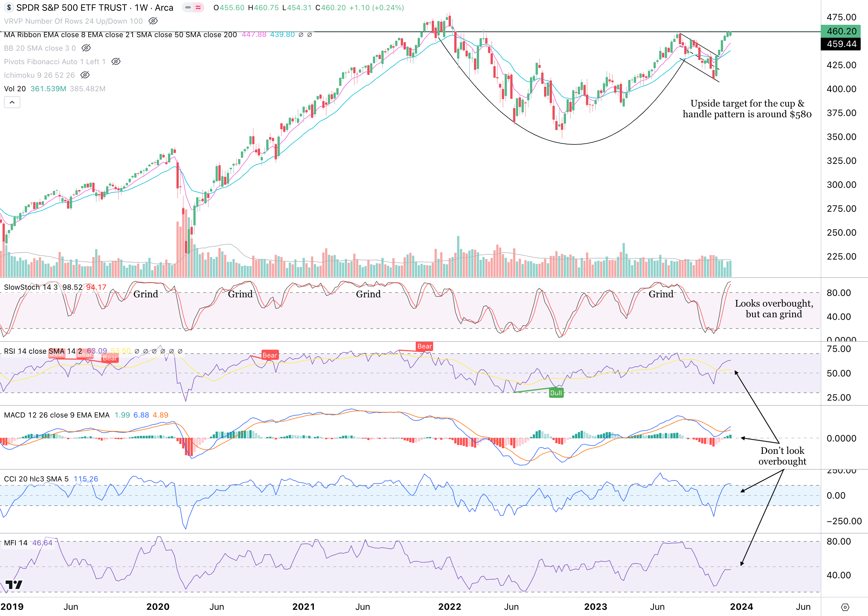Click the pink wavy-lines indicator icon
This screenshot has height=616, width=868.
click(x=198, y=8)
